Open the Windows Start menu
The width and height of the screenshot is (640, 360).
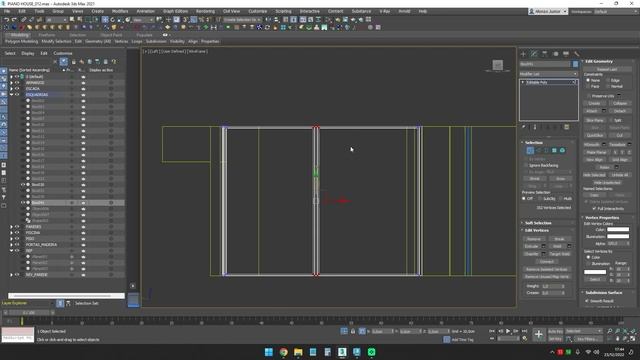269,352
